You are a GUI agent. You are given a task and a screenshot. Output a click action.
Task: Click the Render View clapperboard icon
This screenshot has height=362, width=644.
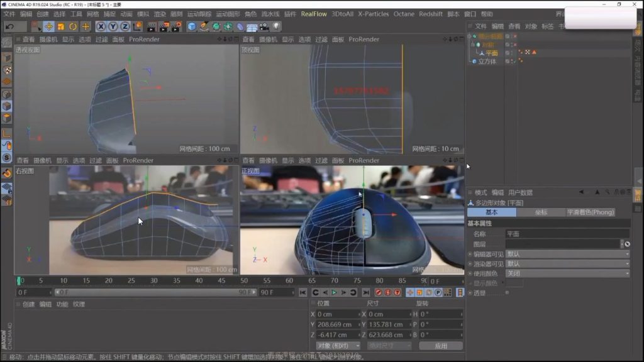152,26
